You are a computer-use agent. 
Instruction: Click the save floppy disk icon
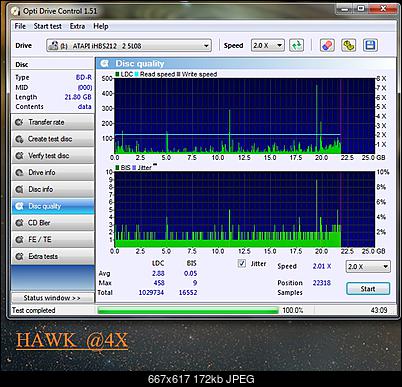(370, 45)
